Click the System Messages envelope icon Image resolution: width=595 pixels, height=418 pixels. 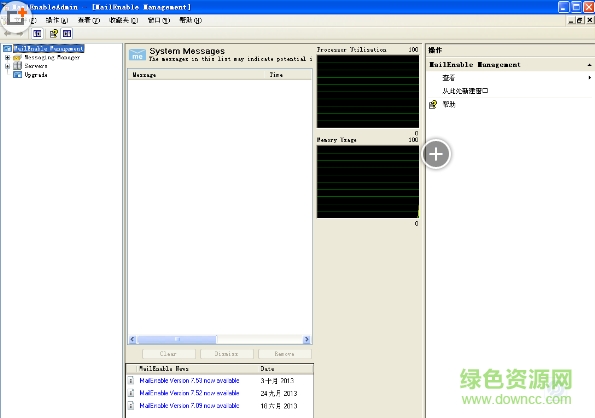[x=137, y=54]
